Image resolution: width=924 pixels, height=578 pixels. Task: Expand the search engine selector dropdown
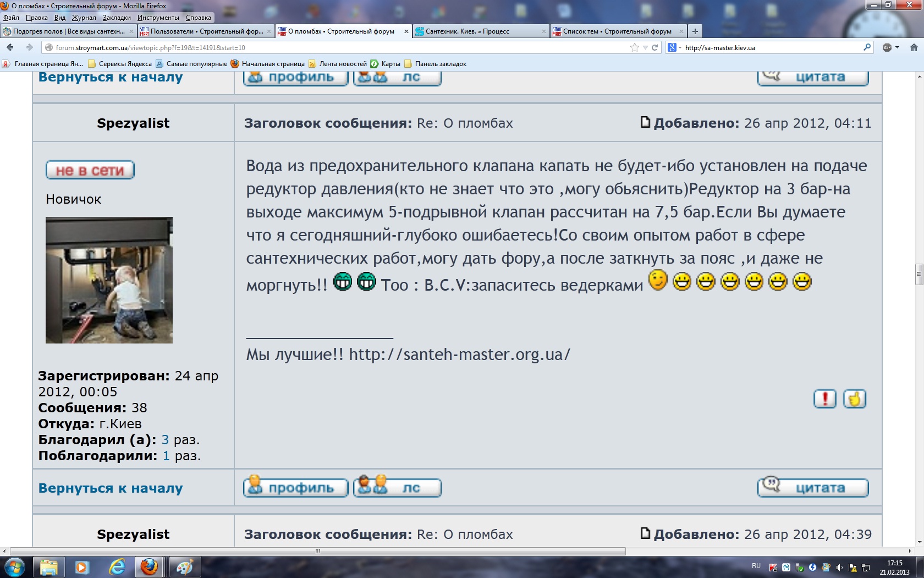pyautogui.click(x=674, y=48)
